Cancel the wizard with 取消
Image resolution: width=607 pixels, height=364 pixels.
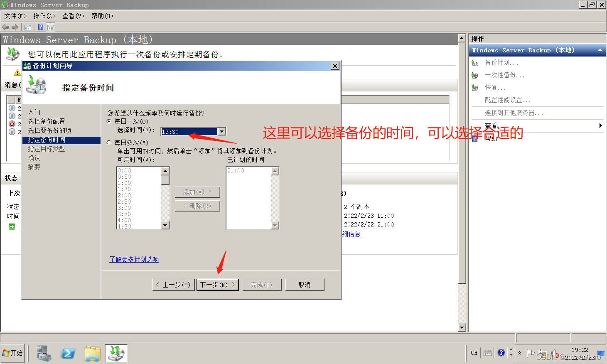point(305,285)
